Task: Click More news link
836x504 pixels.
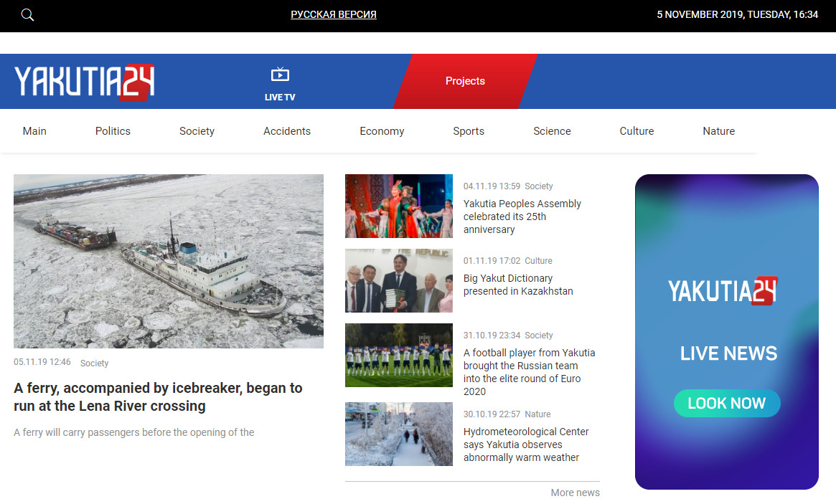Action: coord(575,493)
